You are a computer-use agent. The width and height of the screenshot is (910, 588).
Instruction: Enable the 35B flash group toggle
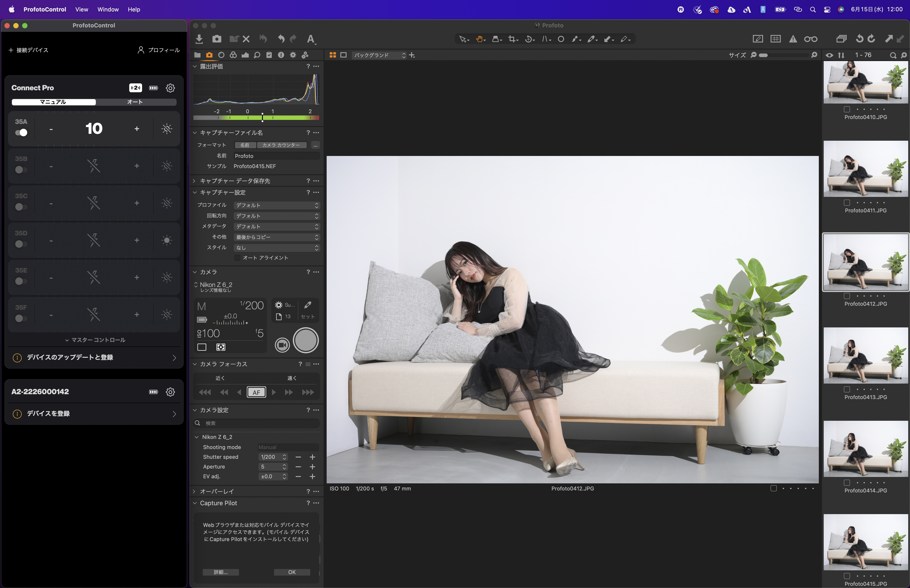tap(21, 170)
